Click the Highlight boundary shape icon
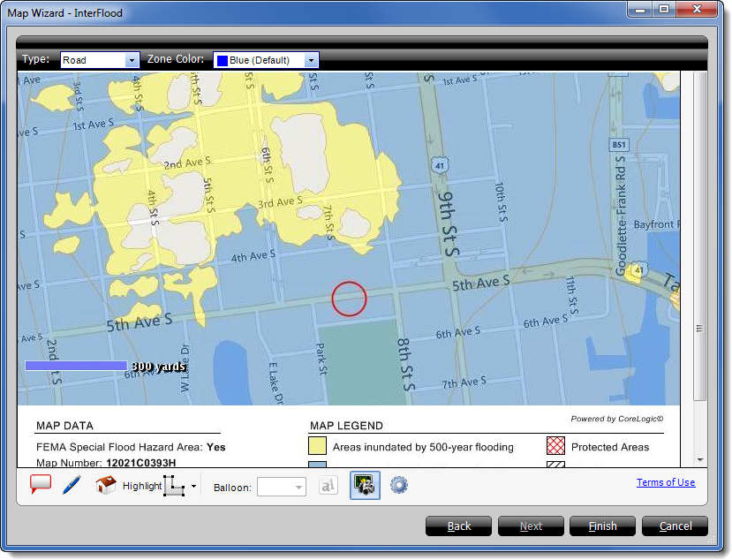 175,485
